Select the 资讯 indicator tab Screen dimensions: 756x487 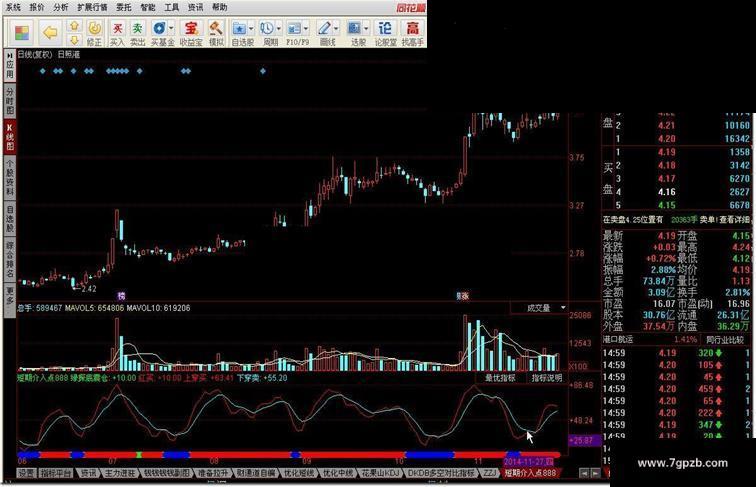click(x=88, y=473)
